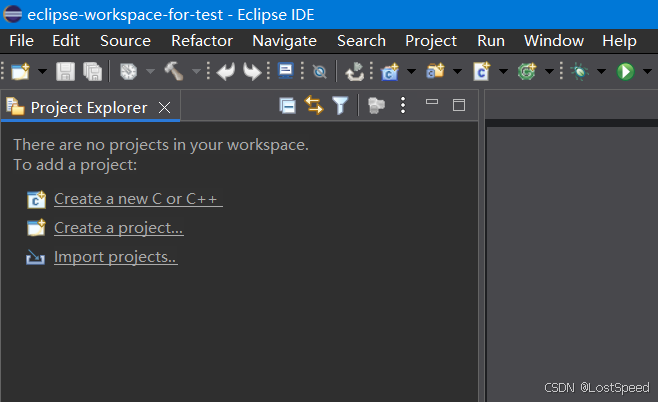
Task: Click the Create a project... link
Action: point(119,228)
